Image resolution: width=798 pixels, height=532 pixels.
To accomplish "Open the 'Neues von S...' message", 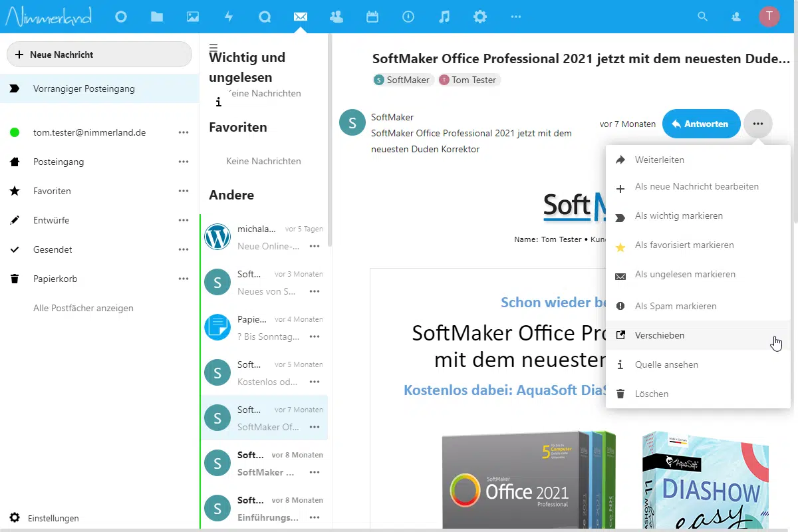I will [x=264, y=282].
